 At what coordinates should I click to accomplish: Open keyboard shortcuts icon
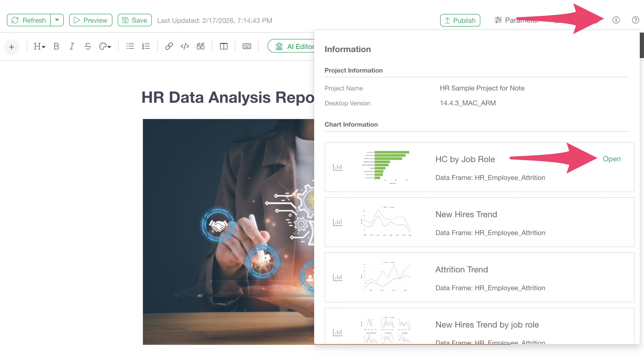pyautogui.click(x=247, y=46)
